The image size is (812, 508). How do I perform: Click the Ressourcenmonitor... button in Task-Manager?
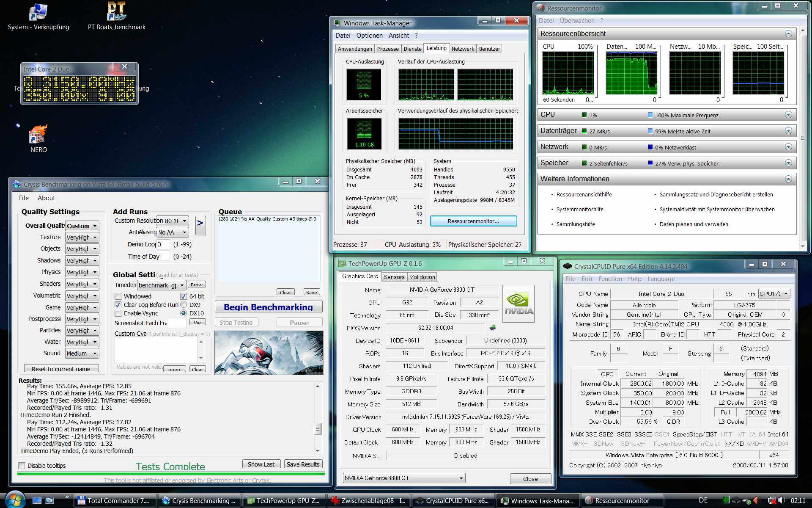click(473, 221)
